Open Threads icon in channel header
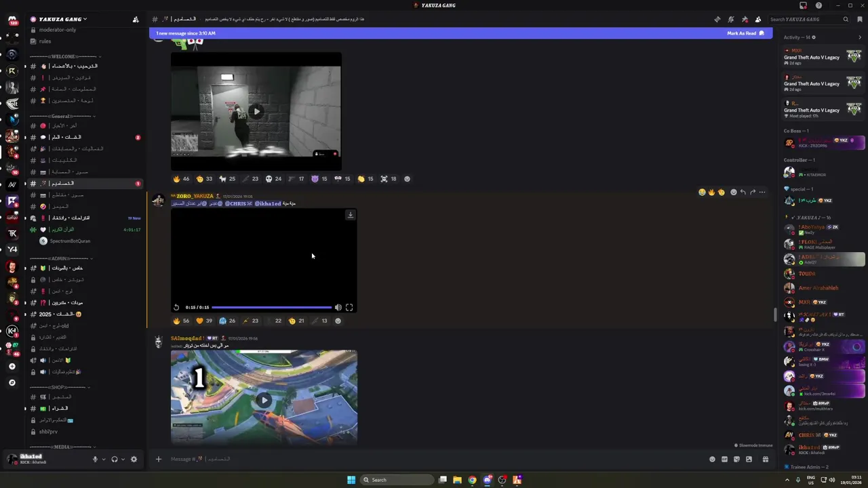The height and width of the screenshot is (488, 868). (x=717, y=19)
